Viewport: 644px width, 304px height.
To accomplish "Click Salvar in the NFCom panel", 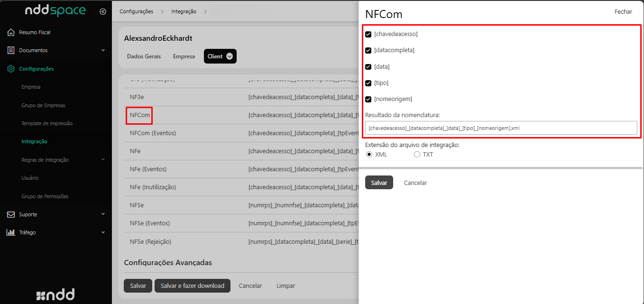I will pyautogui.click(x=379, y=183).
